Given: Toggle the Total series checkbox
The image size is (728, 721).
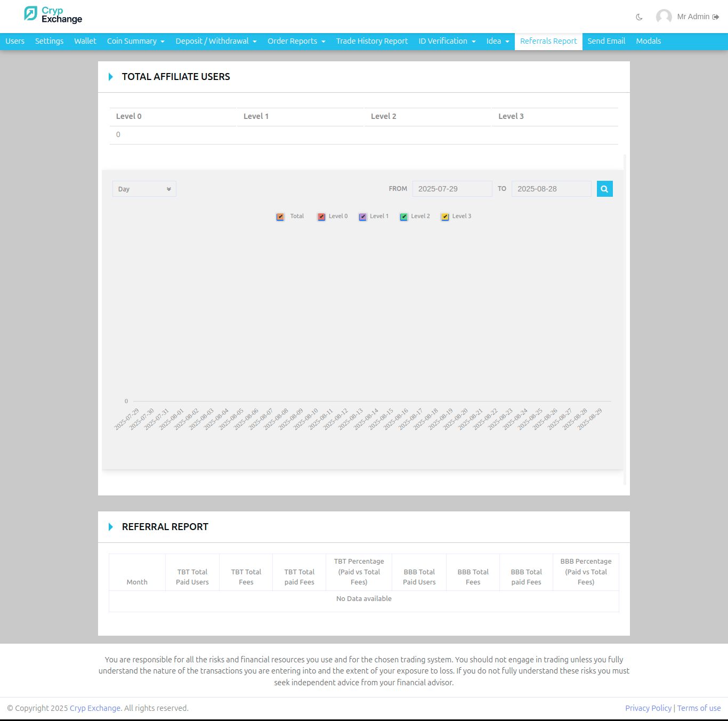Looking at the screenshot, I should click(x=280, y=217).
